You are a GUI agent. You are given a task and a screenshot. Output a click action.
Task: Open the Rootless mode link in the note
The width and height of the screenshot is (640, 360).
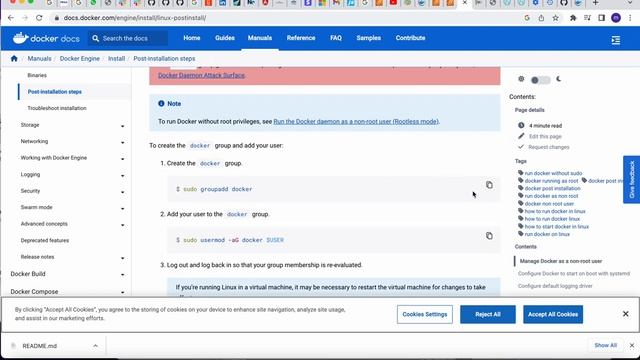pyautogui.click(x=356, y=121)
